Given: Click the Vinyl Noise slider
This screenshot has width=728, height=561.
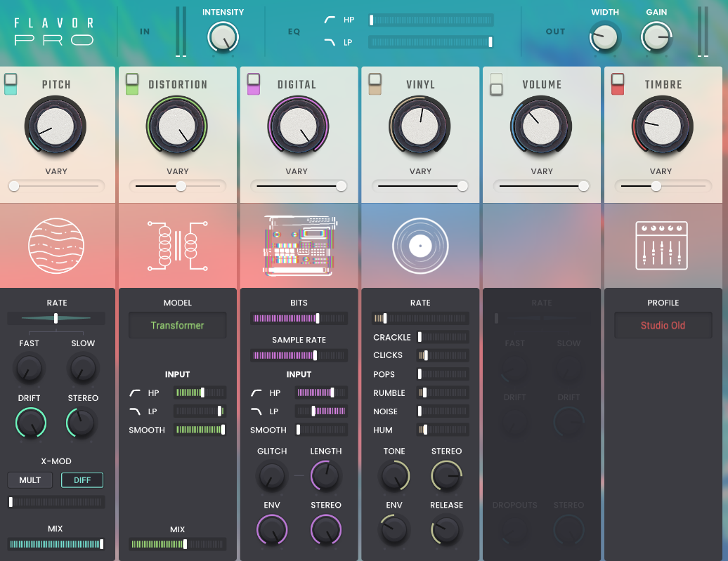Looking at the screenshot, I should pyautogui.click(x=443, y=411).
